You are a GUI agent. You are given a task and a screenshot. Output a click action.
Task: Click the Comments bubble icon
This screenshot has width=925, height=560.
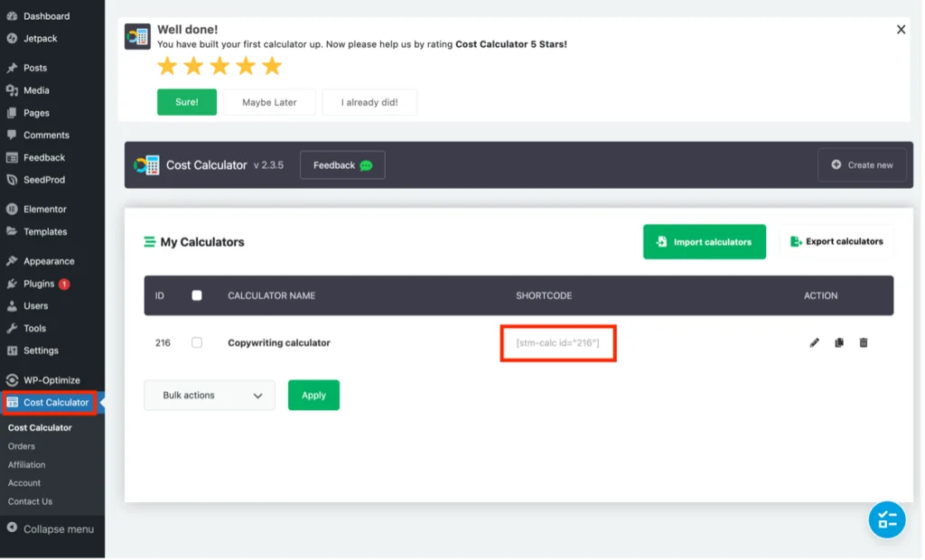click(x=12, y=135)
